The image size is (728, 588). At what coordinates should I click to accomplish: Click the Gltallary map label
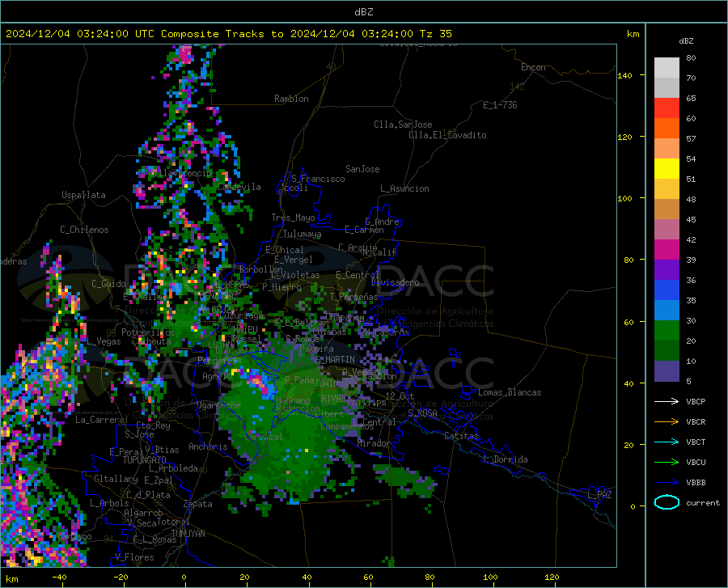(x=116, y=479)
